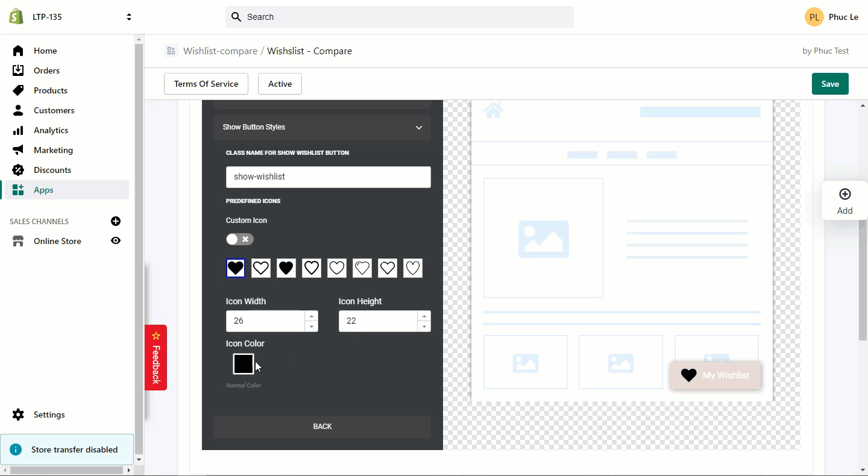Select the fourth heart icon option
868x476 pixels.
point(312,268)
